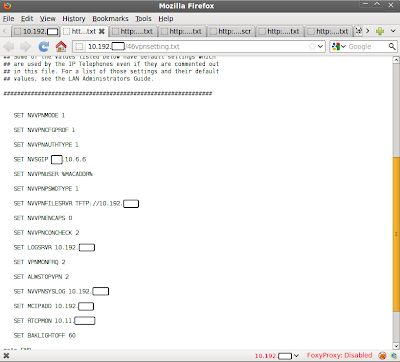
Task: Open the Help menu
Action: pyautogui.click(x=166, y=19)
